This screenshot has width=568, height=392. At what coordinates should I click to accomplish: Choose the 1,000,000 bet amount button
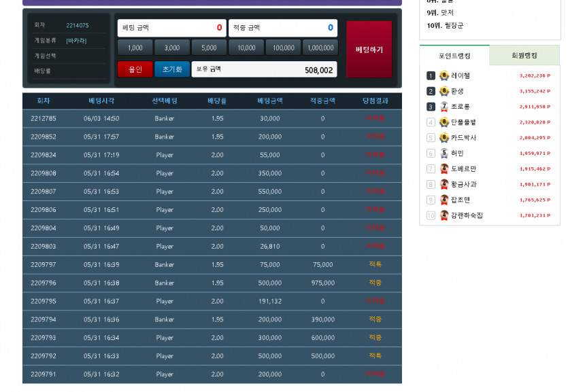(320, 48)
